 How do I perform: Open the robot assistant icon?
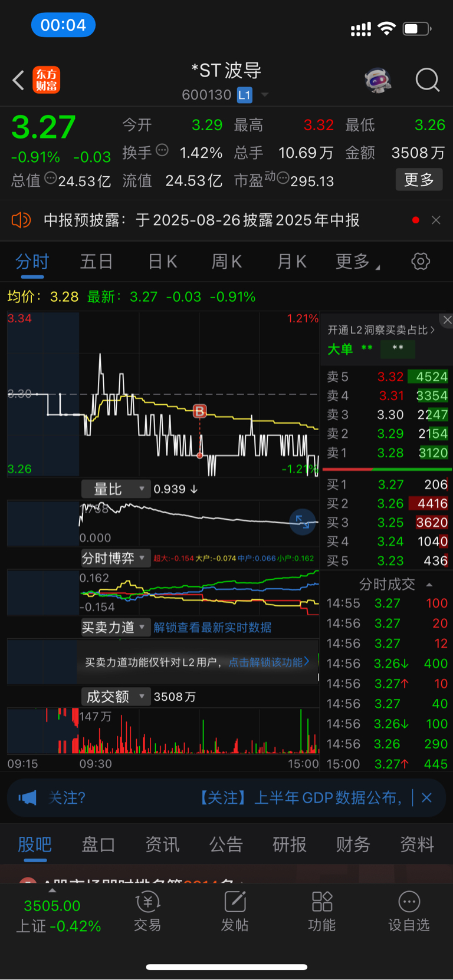coord(378,80)
